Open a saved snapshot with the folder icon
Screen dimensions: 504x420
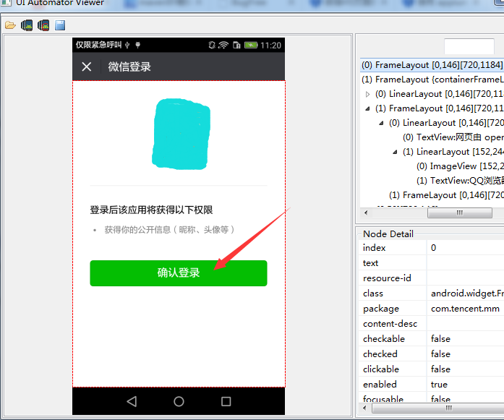click(x=10, y=25)
